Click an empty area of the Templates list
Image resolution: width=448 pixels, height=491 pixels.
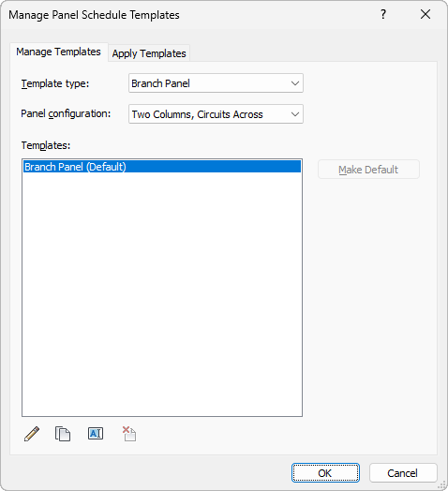(x=162, y=294)
